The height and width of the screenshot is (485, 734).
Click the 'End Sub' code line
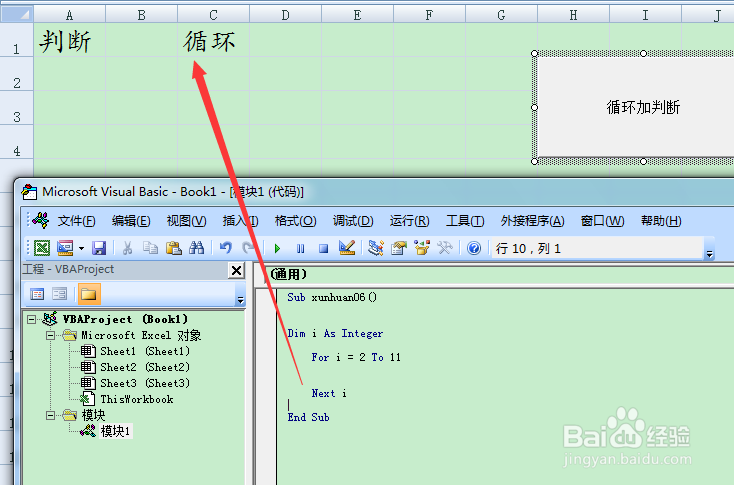coord(308,417)
